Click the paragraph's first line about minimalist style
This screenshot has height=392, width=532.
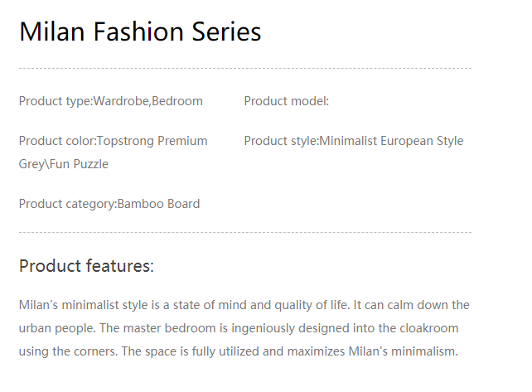[x=244, y=305]
